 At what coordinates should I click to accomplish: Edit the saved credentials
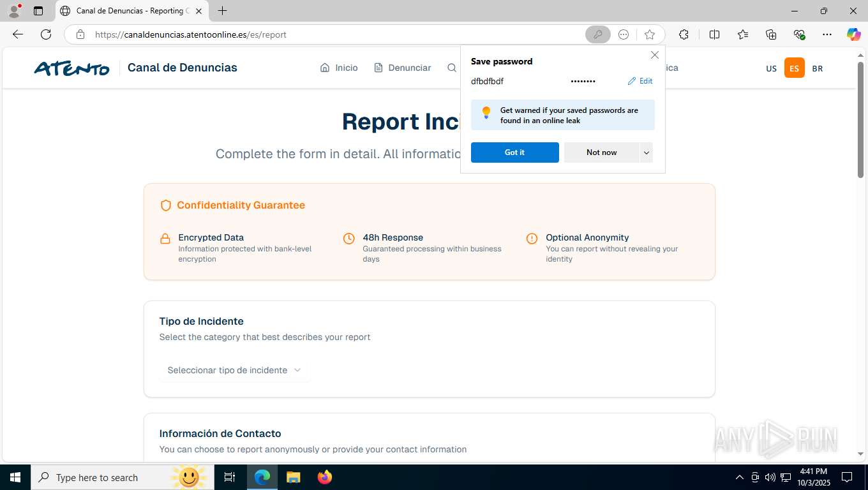pyautogui.click(x=640, y=81)
